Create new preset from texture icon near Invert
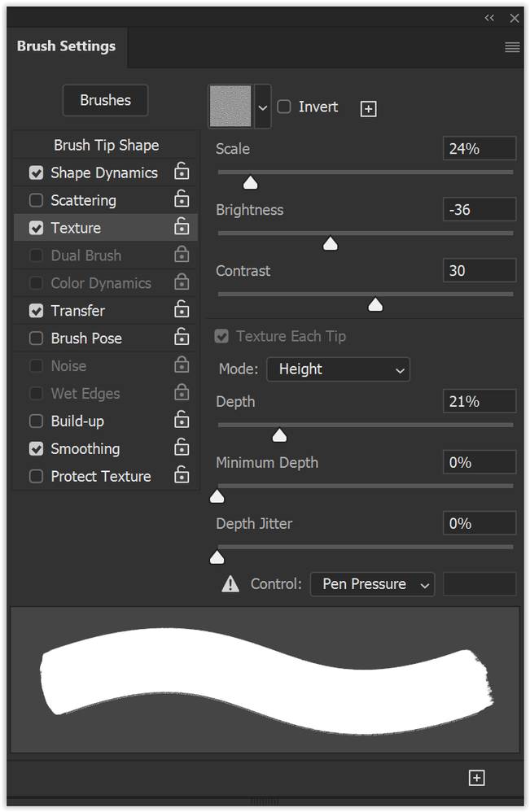This screenshot has width=530, height=812. (x=368, y=108)
